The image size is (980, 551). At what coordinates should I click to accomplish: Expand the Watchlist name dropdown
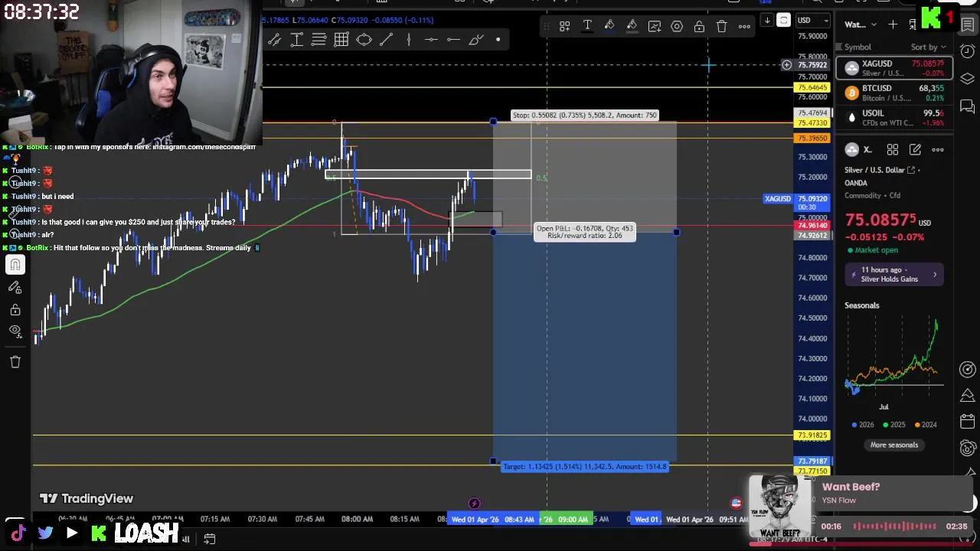860,25
